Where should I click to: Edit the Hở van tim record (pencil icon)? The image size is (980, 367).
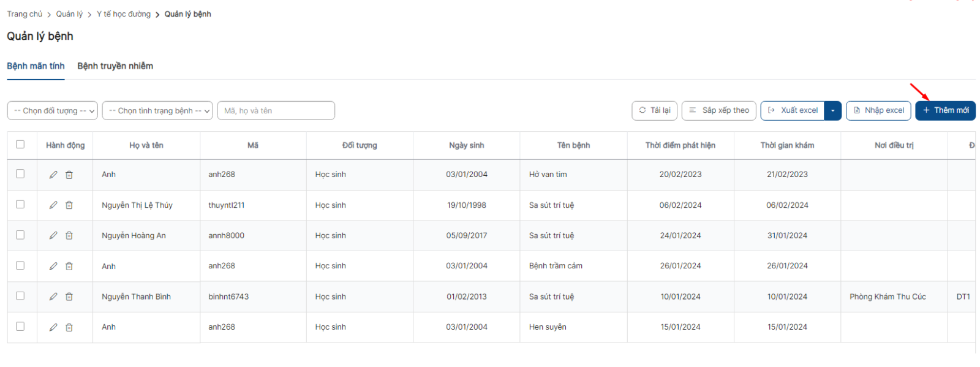pos(53,175)
